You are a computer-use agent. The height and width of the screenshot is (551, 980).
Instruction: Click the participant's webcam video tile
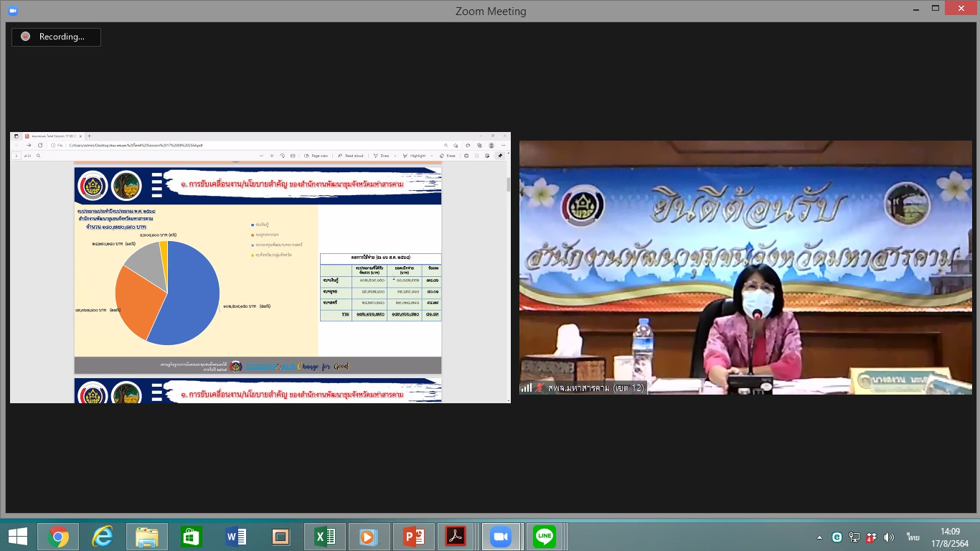tap(745, 268)
